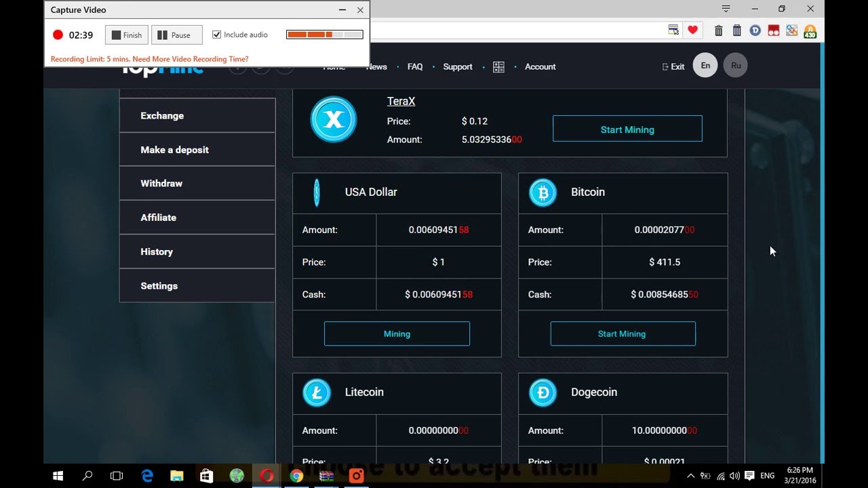
Task: Click Start Mining under Bitcoin
Action: click(x=623, y=333)
